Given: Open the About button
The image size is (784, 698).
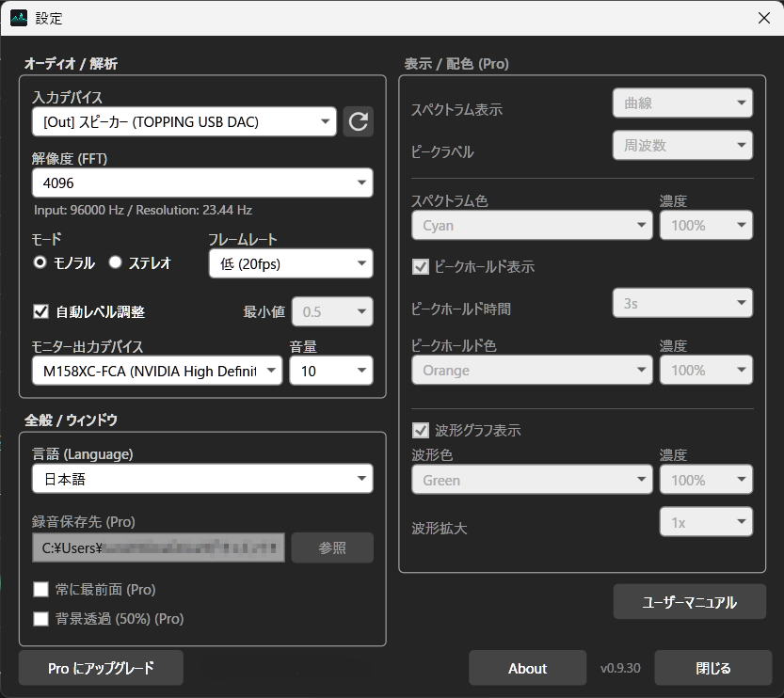Looking at the screenshot, I should [527, 668].
